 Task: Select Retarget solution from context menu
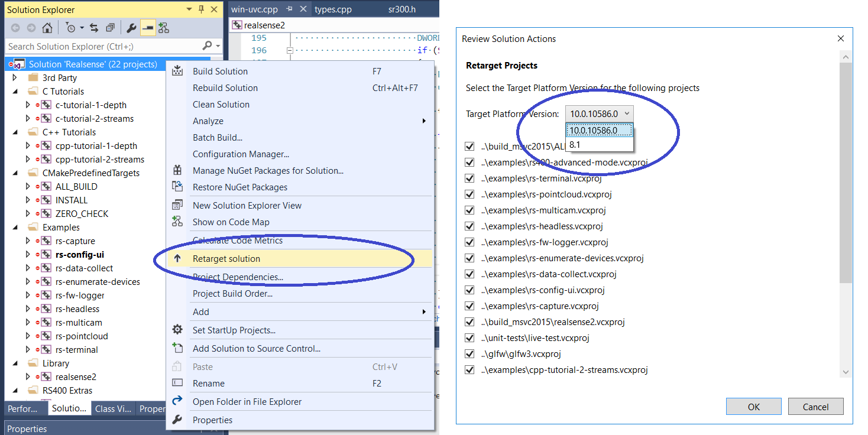(226, 259)
